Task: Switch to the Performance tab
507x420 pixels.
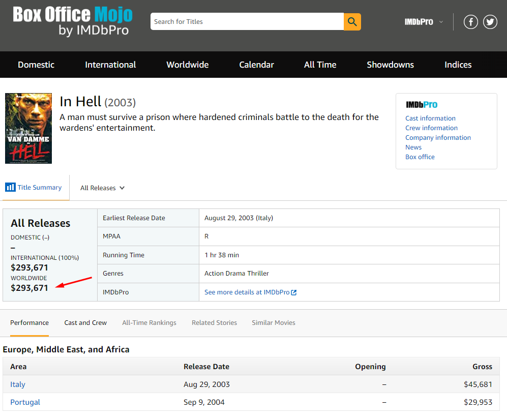Action: coord(29,323)
